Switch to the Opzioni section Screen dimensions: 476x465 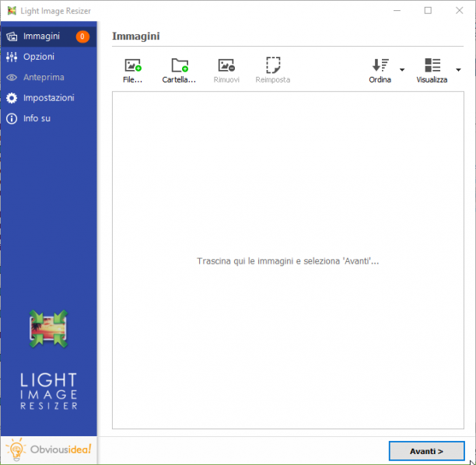point(48,57)
